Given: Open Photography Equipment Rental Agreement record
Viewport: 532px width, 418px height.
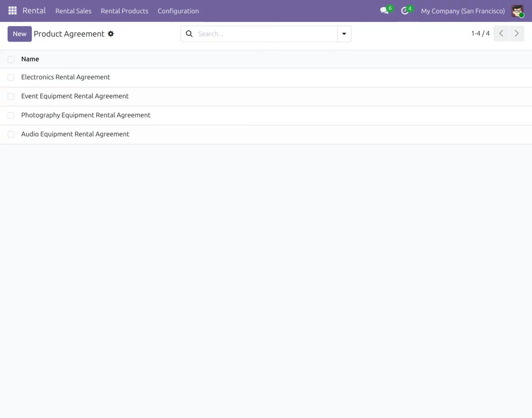Looking at the screenshot, I should 86,115.
